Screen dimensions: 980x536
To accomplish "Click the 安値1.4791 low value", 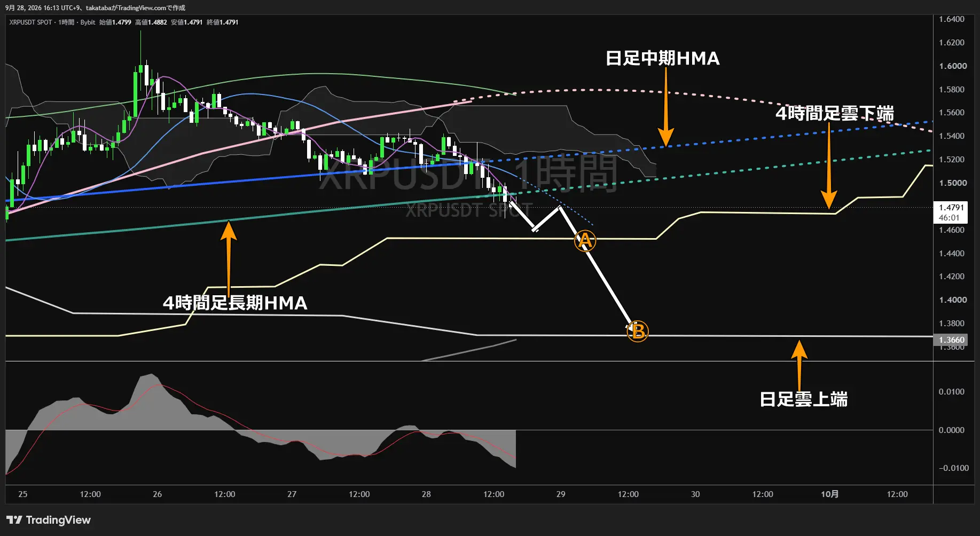I will [x=187, y=22].
